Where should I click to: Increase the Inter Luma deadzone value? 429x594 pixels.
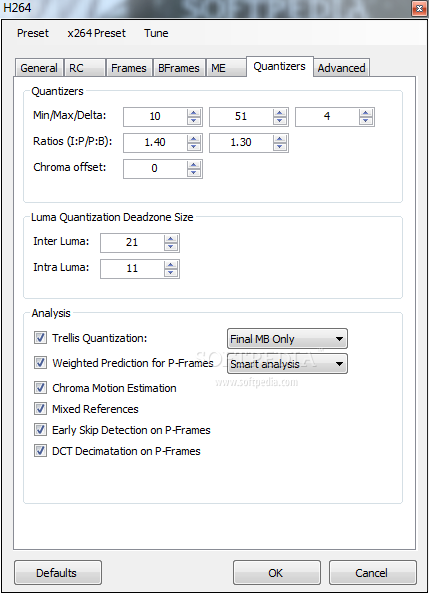(171, 239)
